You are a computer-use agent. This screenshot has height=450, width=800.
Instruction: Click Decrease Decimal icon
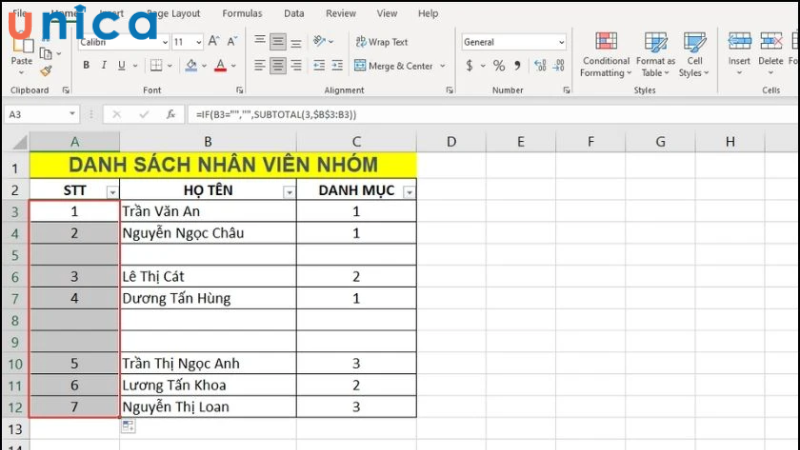559,65
